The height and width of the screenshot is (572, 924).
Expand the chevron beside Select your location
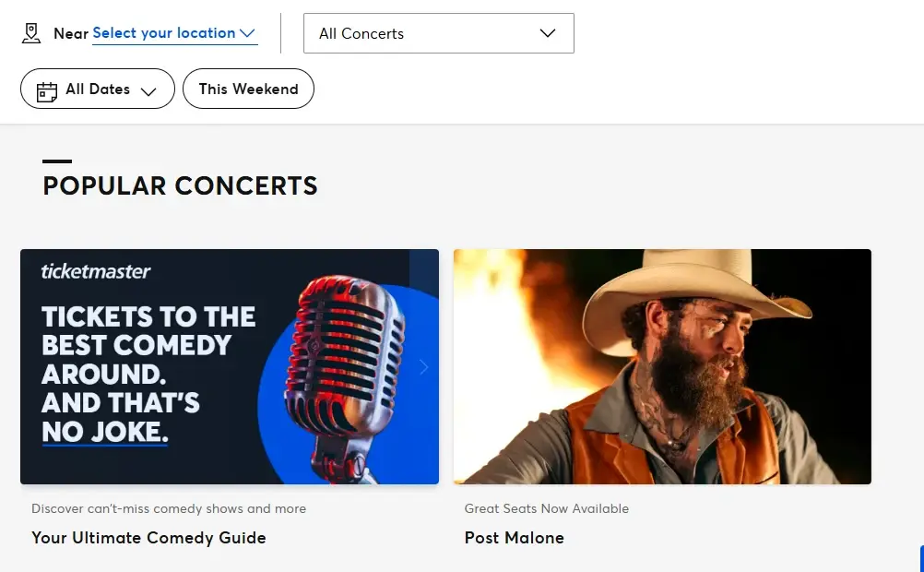pyautogui.click(x=247, y=33)
